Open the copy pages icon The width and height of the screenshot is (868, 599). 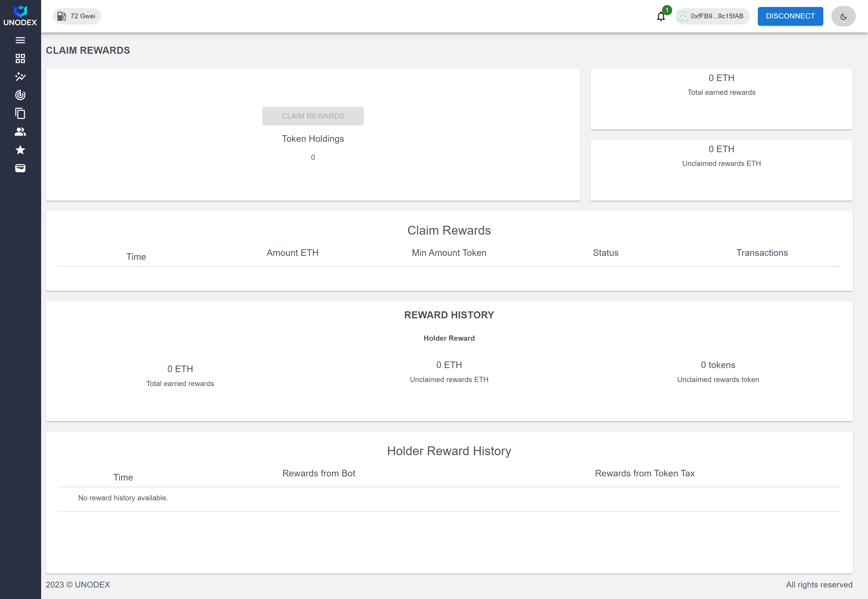pos(20,113)
